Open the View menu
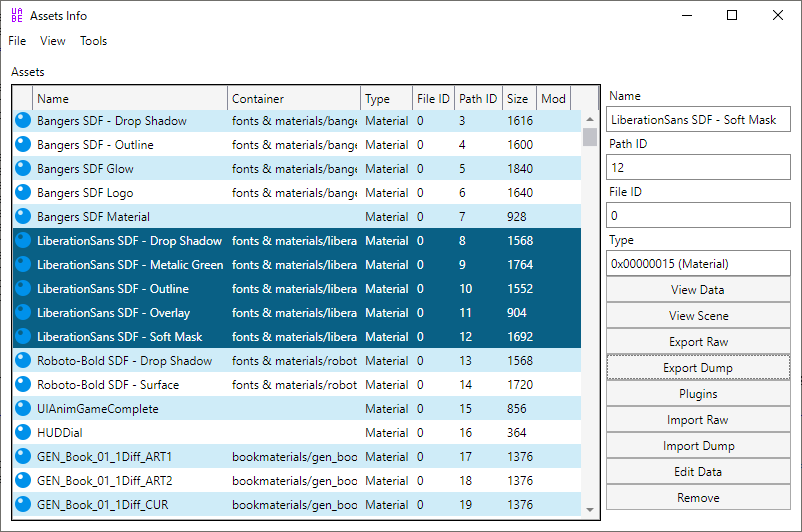Screen dimensions: 802x532 [53, 41]
